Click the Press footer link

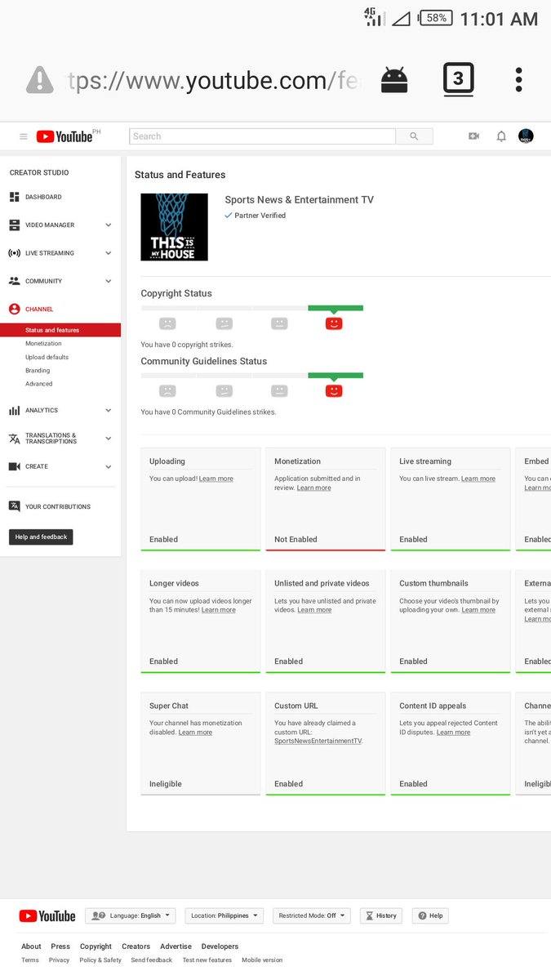pos(60,947)
